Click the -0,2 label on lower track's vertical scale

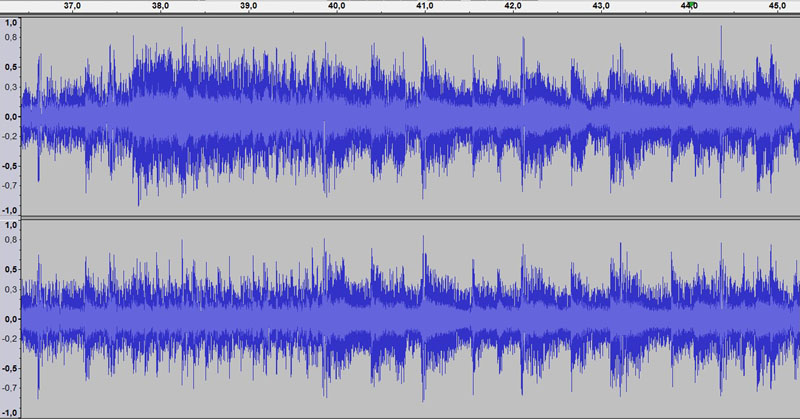pos(10,338)
